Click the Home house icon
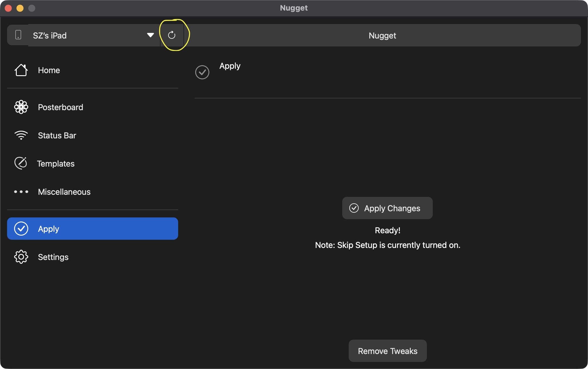 pos(21,70)
